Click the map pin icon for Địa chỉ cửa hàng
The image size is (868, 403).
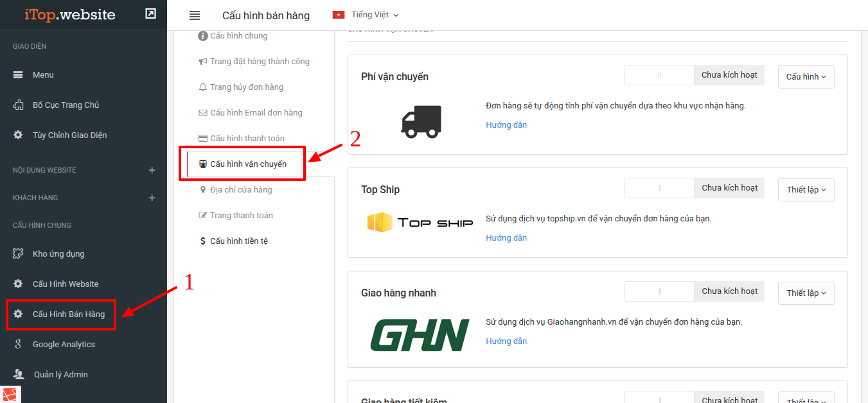tap(203, 190)
